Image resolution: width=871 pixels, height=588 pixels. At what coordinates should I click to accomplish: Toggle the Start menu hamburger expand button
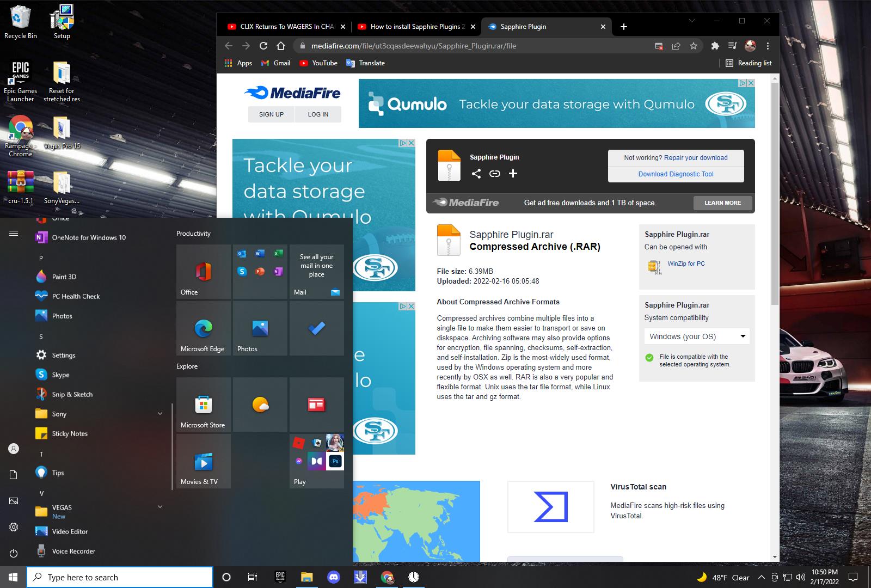(x=14, y=233)
